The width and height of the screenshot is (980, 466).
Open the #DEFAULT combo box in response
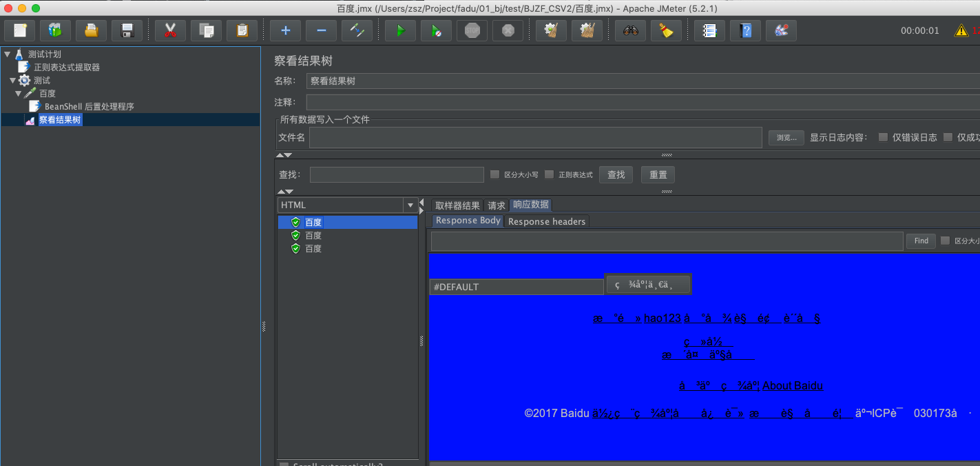(517, 287)
